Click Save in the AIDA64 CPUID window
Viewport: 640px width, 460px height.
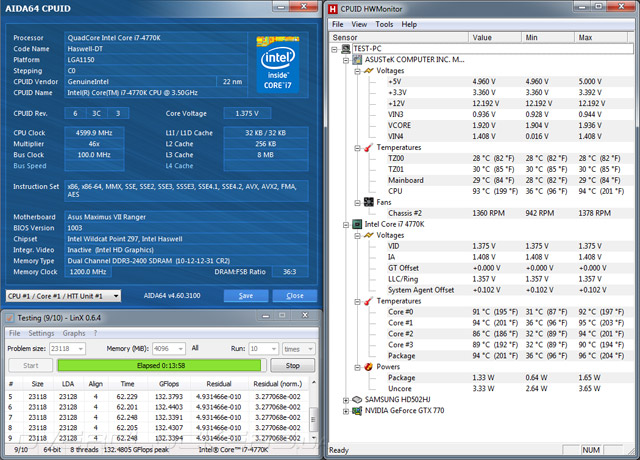[x=245, y=296]
